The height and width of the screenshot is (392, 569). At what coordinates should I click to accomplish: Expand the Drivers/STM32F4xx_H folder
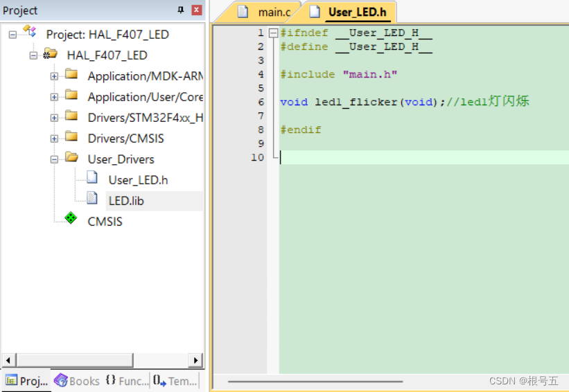tap(54, 118)
